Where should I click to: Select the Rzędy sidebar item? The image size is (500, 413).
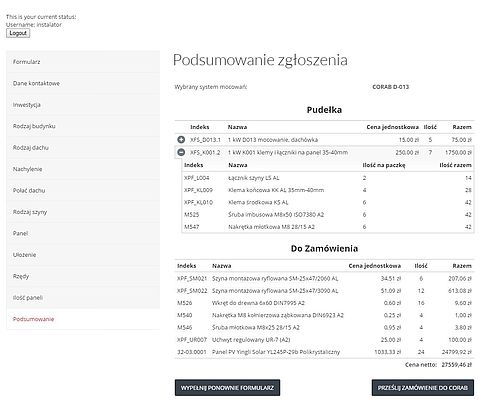(83, 276)
